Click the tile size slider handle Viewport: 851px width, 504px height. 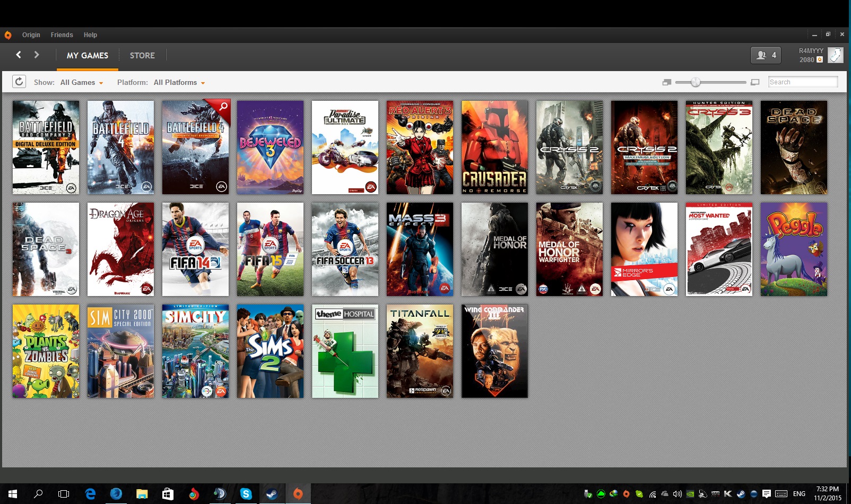(x=696, y=82)
